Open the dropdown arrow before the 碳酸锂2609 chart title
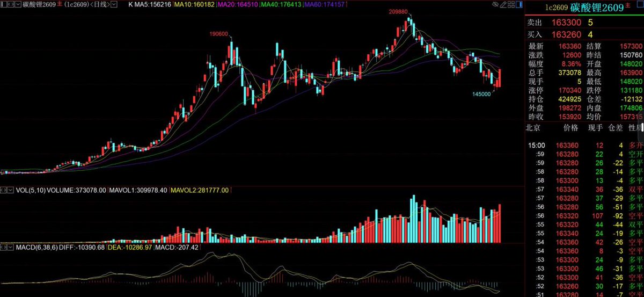644x297 pixels. click(x=18, y=5)
